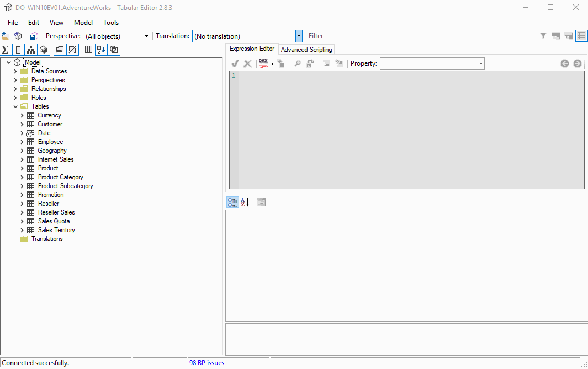Open the DAX Formatter icon
Viewport: 588px width, 369px height.
(x=263, y=63)
